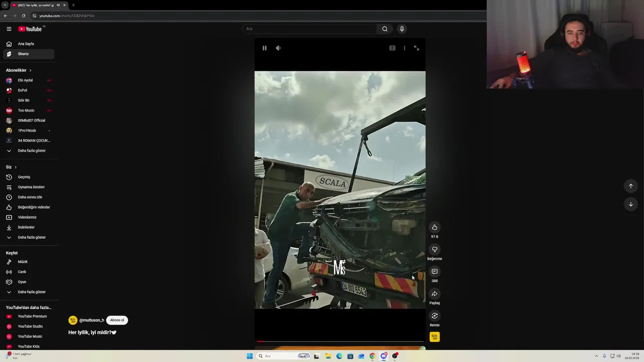Open 00Mbd07 Official channel

click(28, 121)
